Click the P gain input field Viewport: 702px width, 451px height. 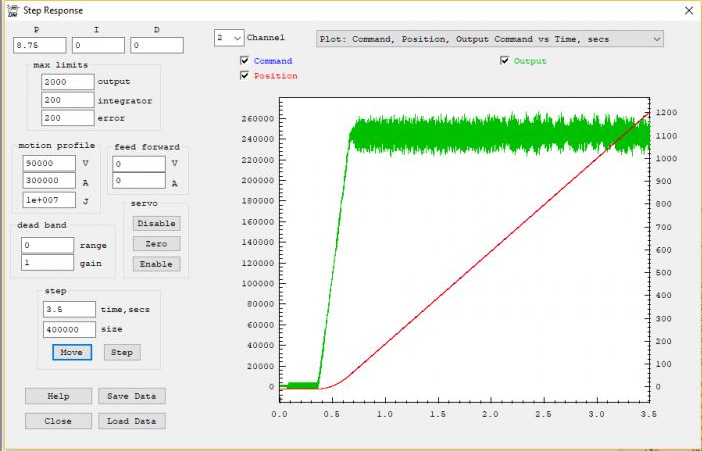pyautogui.click(x=40, y=45)
